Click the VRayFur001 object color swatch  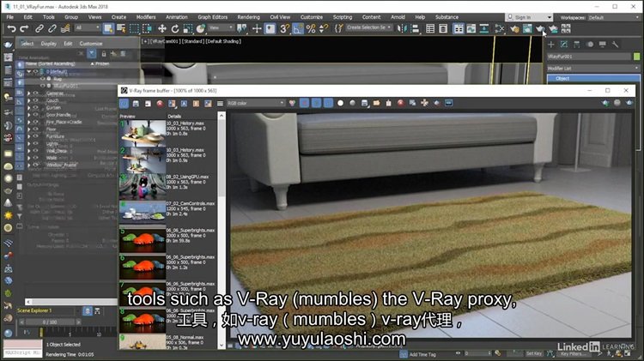click(636, 57)
